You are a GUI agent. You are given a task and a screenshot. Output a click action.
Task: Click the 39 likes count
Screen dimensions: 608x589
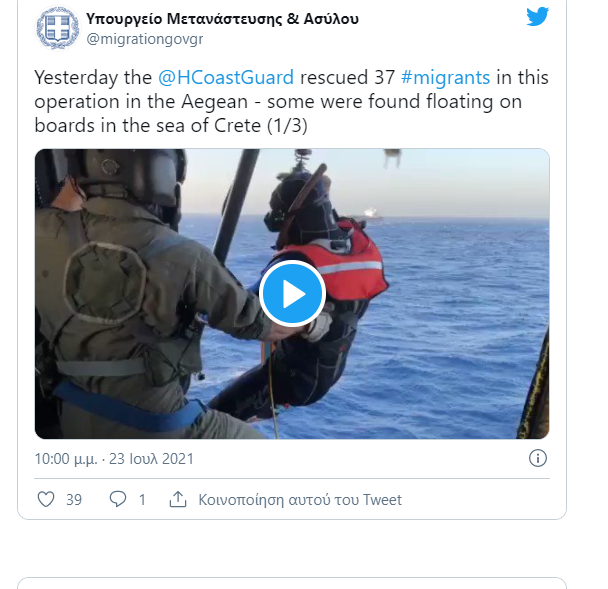pyautogui.click(x=74, y=500)
